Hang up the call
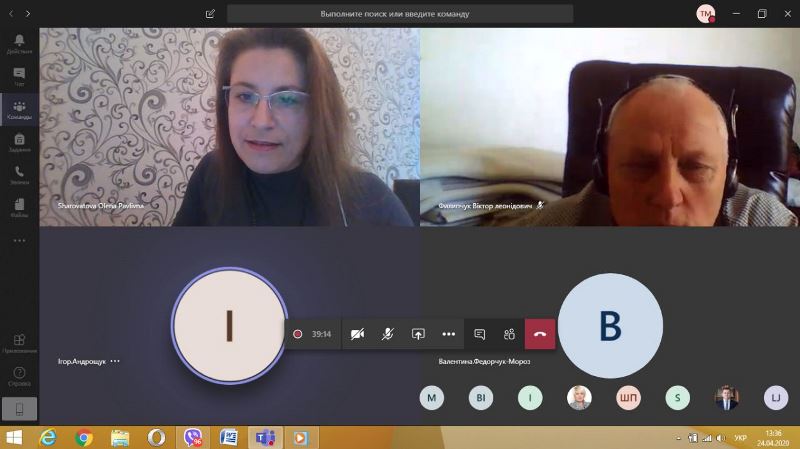The image size is (800, 449). pyautogui.click(x=540, y=334)
